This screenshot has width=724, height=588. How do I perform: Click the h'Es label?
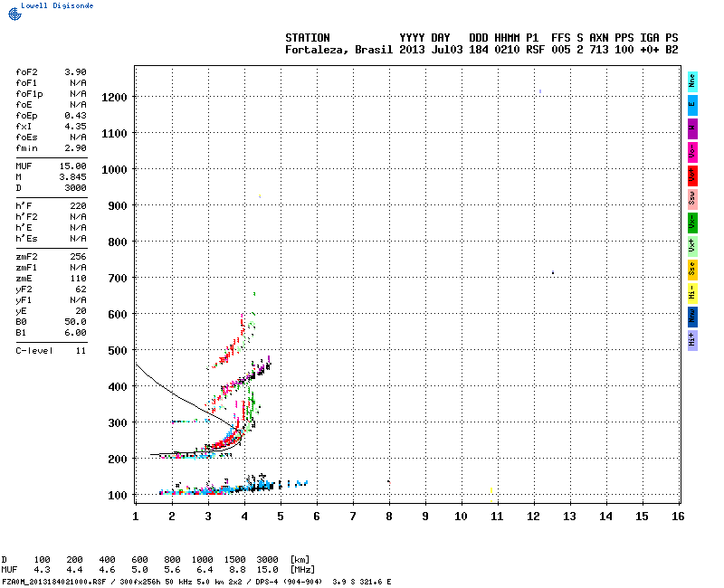click(x=26, y=239)
